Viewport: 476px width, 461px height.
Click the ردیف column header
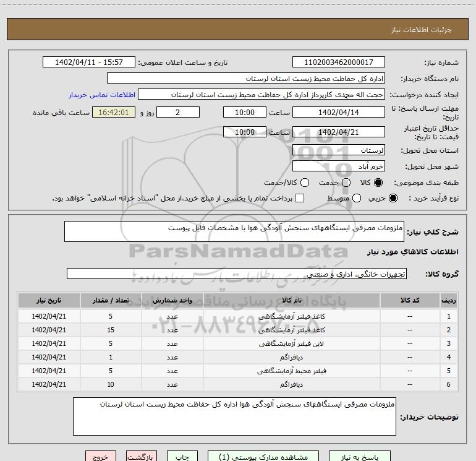point(449,300)
